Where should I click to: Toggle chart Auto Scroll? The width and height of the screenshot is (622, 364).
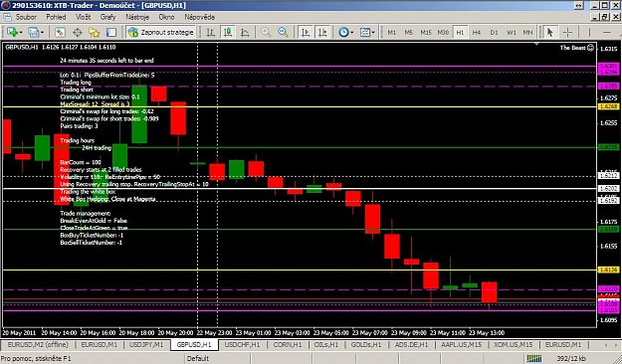[x=306, y=32]
